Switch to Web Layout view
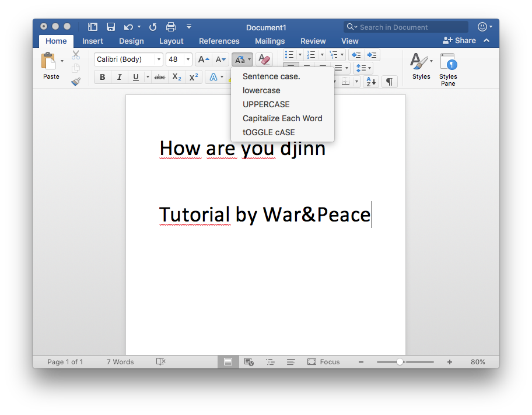This screenshot has width=532, height=415. [249, 362]
